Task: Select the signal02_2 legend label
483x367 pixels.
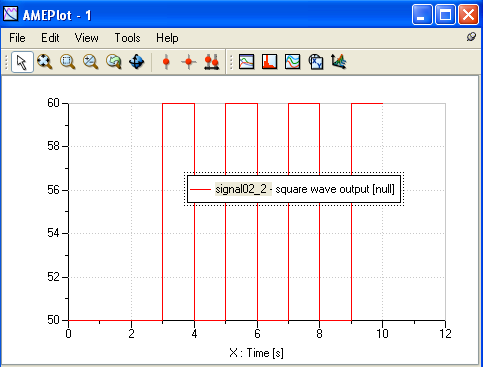Action: (243, 189)
